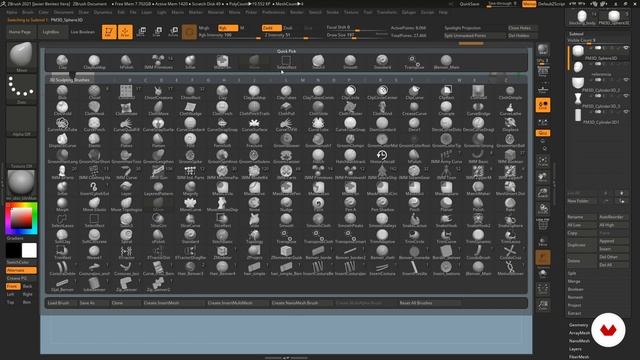The width and height of the screenshot is (640, 360).
Task: Toggle eye visibility of PM3D_Cylinder3D_2 subtool
Action: point(626,80)
